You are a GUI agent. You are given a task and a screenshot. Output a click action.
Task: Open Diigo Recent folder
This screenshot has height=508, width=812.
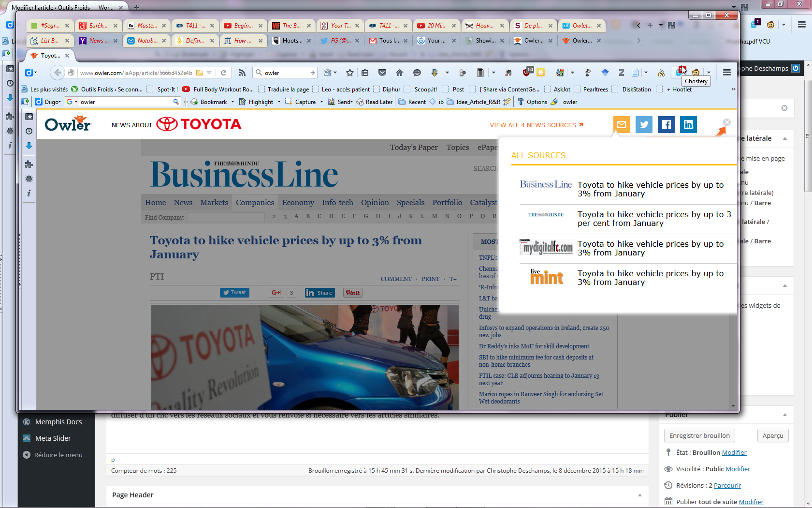coord(412,102)
